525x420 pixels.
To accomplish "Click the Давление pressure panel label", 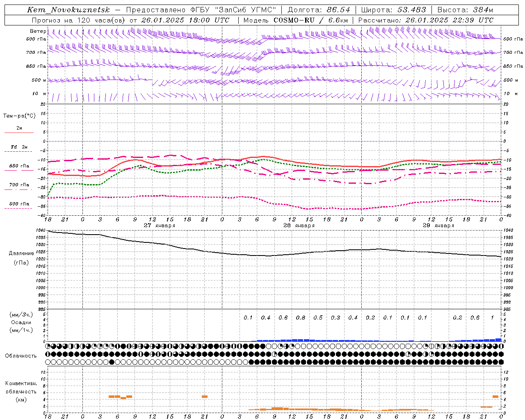I will click(21, 253).
